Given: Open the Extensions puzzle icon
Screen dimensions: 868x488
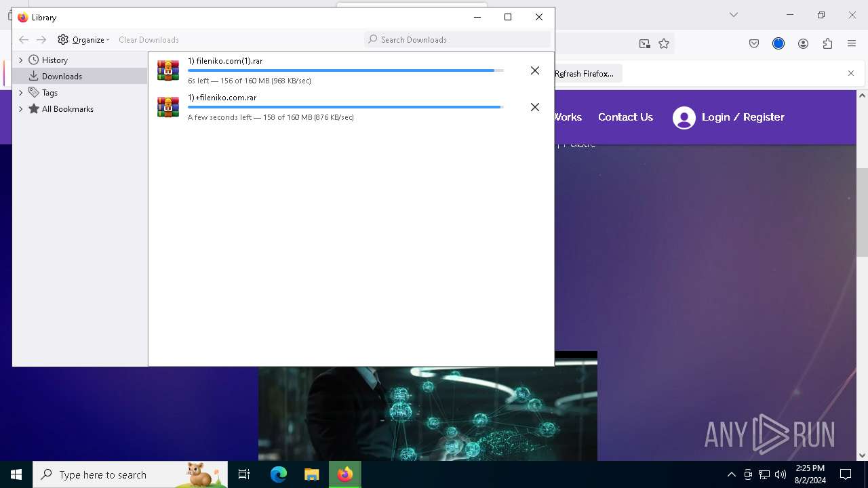Looking at the screenshot, I should coord(827,43).
